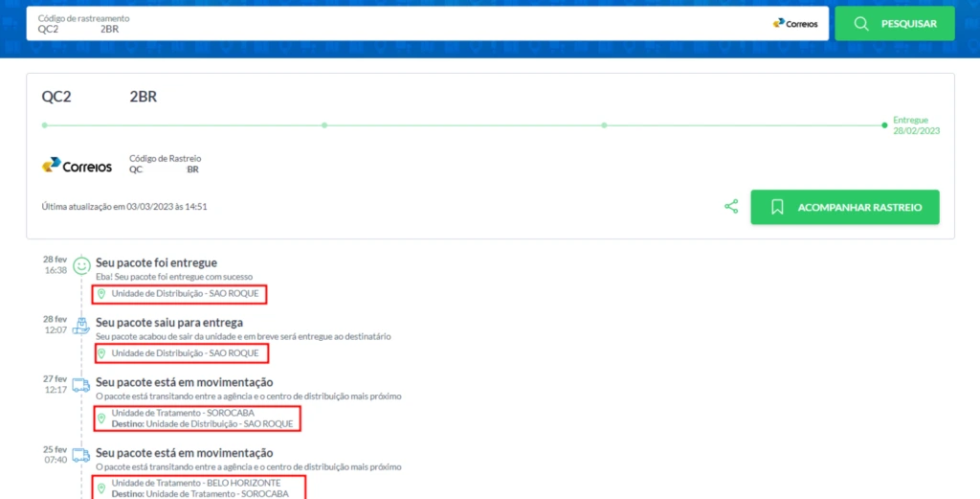
Task: Click the delivery box icon for saiu para entrega
Action: click(81, 325)
